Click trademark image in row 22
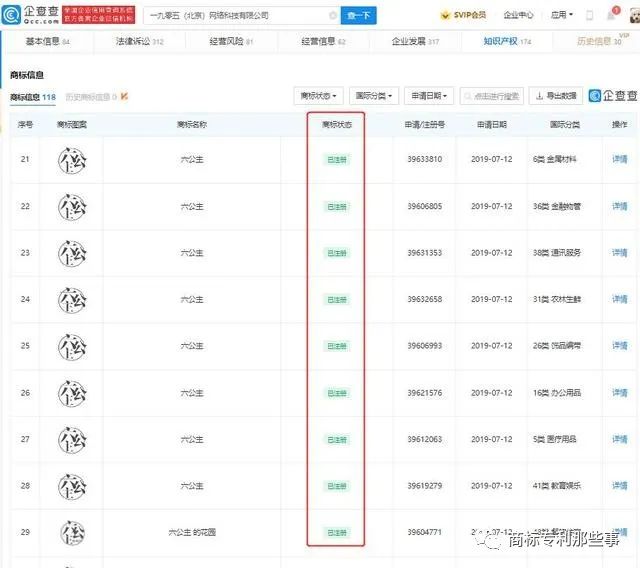The height and width of the screenshot is (568, 640). tap(72, 207)
